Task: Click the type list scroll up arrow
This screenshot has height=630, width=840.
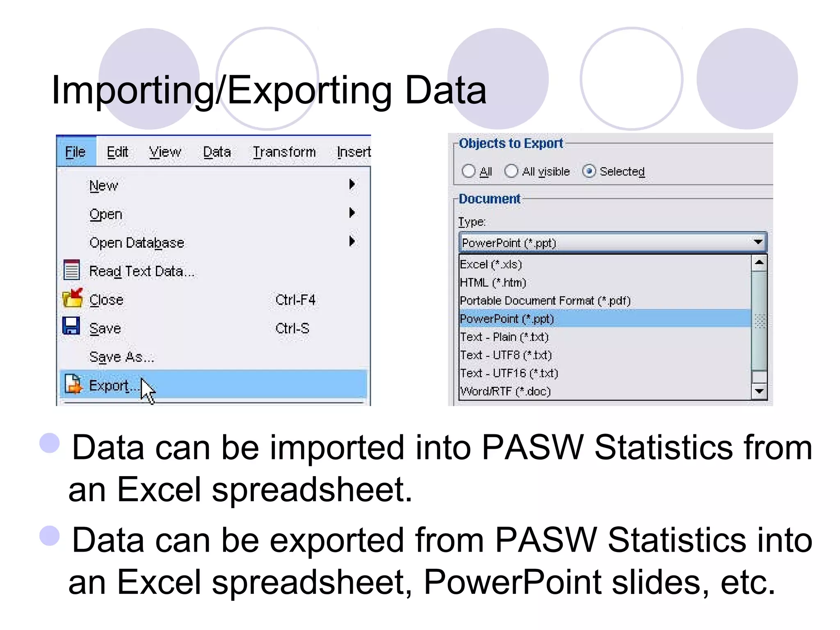Action: click(x=759, y=262)
